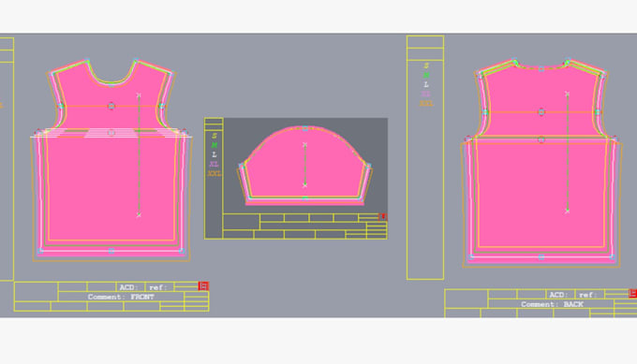The image size is (637, 364).
Task: Click hem center point on FRONT piece
Action: 111,251
